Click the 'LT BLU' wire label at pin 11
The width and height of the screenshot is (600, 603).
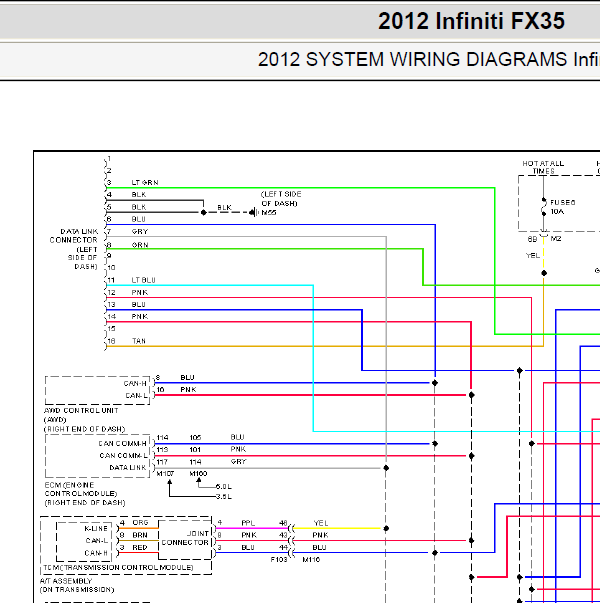[143, 280]
